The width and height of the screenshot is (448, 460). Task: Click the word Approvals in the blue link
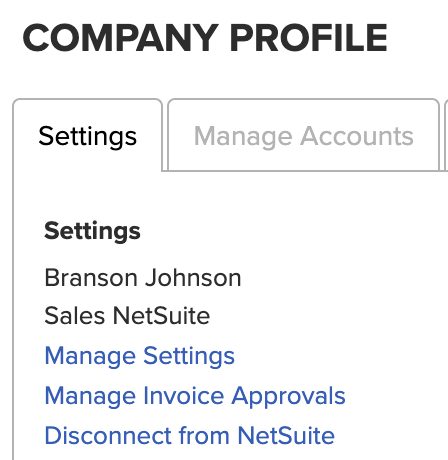[288, 396]
